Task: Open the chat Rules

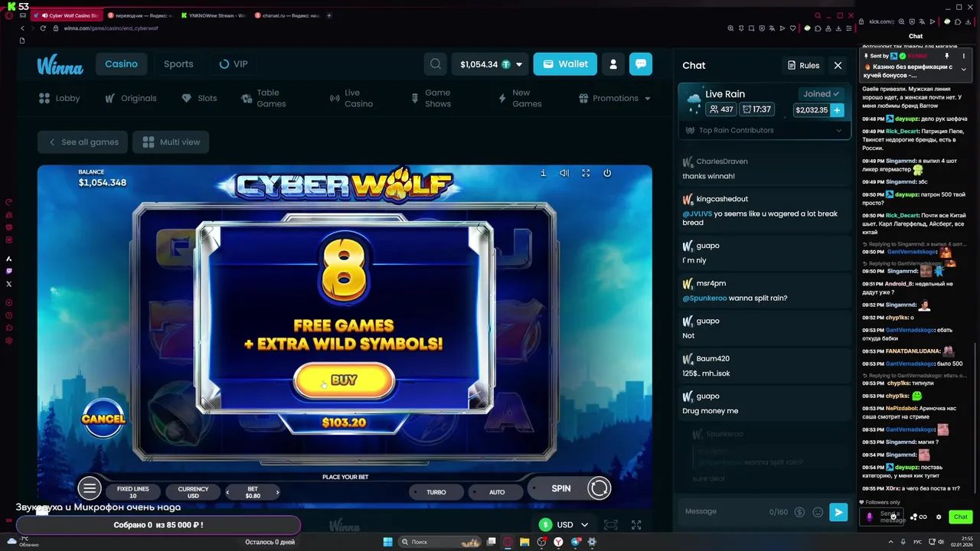Action: pos(803,65)
